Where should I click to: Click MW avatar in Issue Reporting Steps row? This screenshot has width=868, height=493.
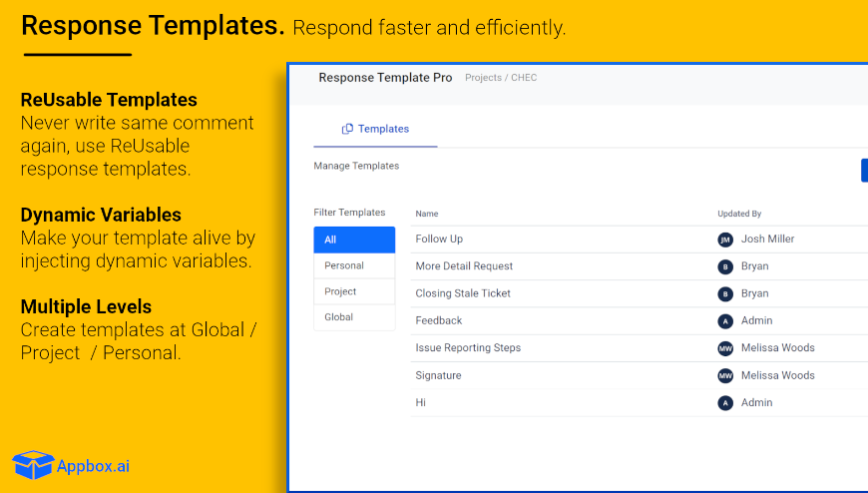(x=725, y=348)
